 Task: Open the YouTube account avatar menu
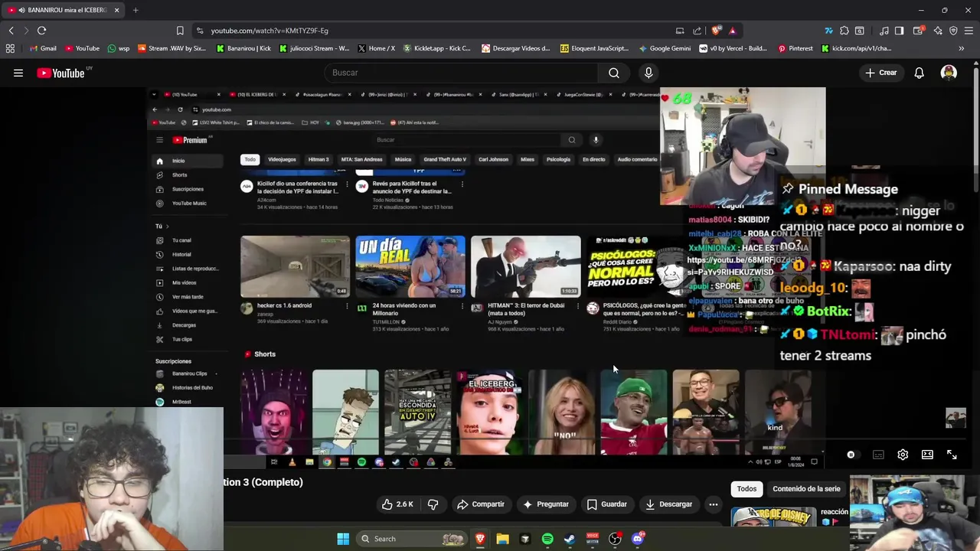click(949, 73)
